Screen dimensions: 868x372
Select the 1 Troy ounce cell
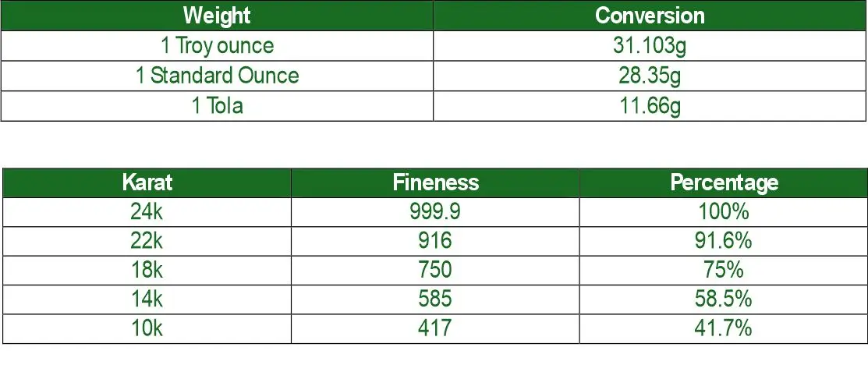click(217, 45)
